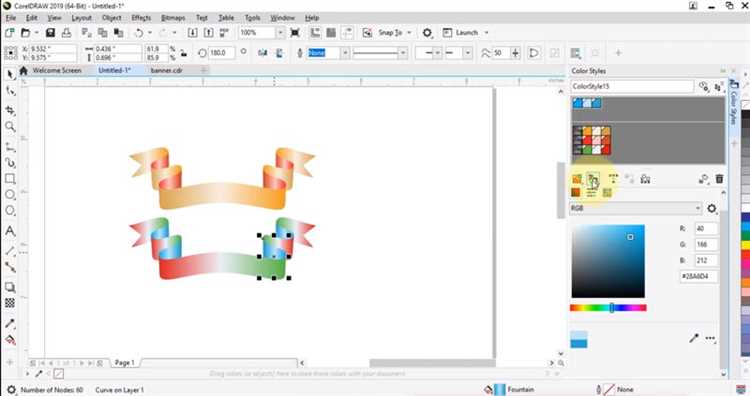The image size is (750, 396).
Task: Adjust the rainbow hue slider
Action: pos(608,308)
